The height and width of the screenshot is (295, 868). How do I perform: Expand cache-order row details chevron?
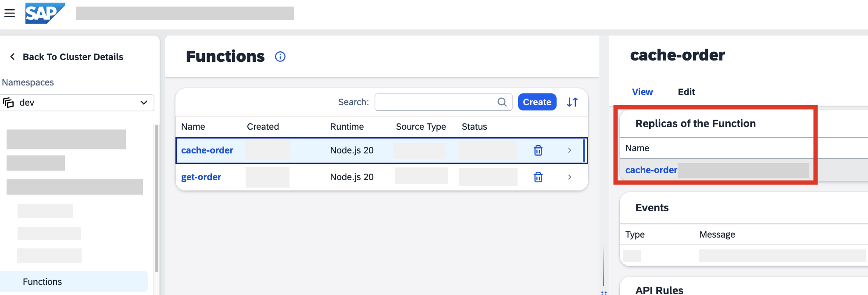(570, 150)
